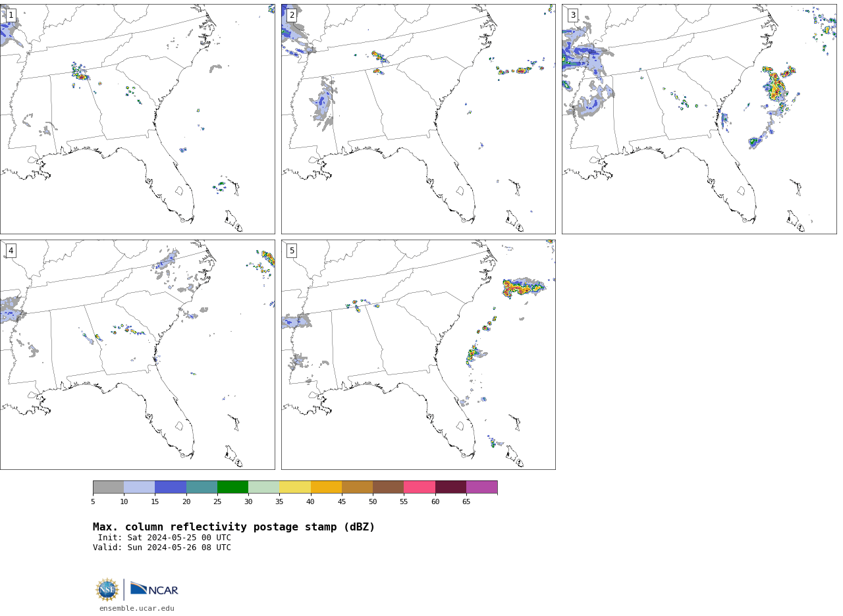Open ensemble member 1 map thumbnail
Image resolution: width=843 pixels, height=616 pixels.
click(137, 119)
